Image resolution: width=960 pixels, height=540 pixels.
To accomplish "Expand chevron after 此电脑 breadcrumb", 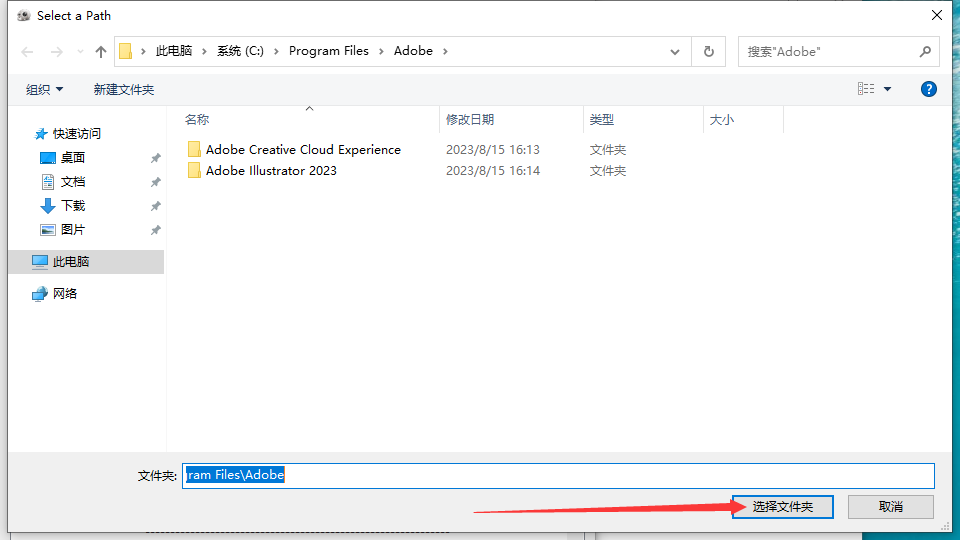I will pyautogui.click(x=204, y=51).
